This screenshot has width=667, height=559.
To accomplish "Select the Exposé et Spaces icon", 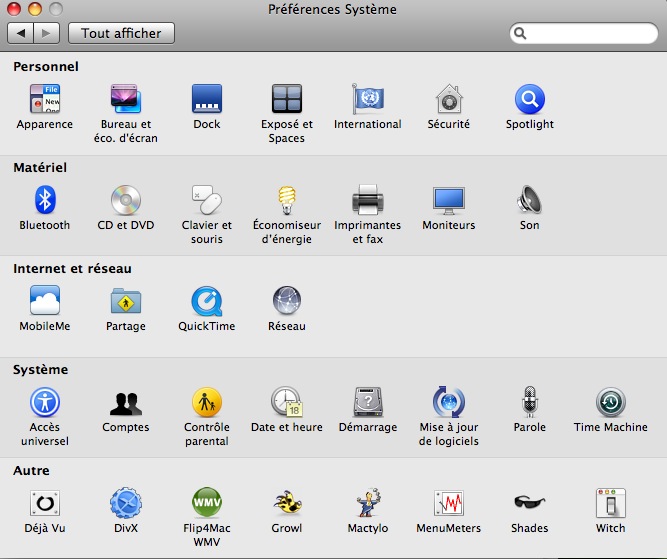I will (x=287, y=100).
